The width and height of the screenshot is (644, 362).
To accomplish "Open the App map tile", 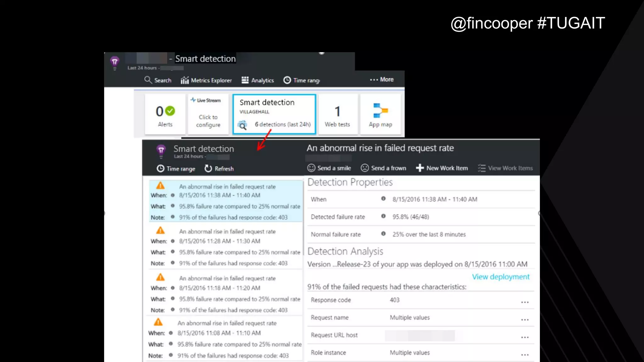I will coord(380,115).
